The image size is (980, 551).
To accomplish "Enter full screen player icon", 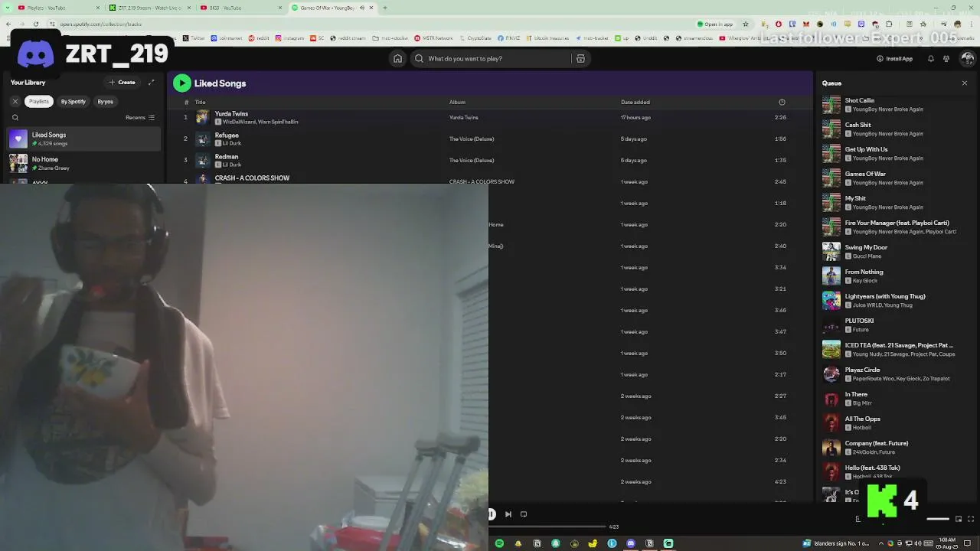I will click(971, 519).
